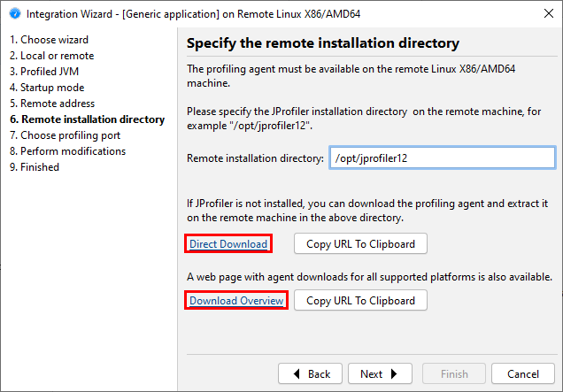Copy the direct download URL to clipboard

click(x=360, y=243)
